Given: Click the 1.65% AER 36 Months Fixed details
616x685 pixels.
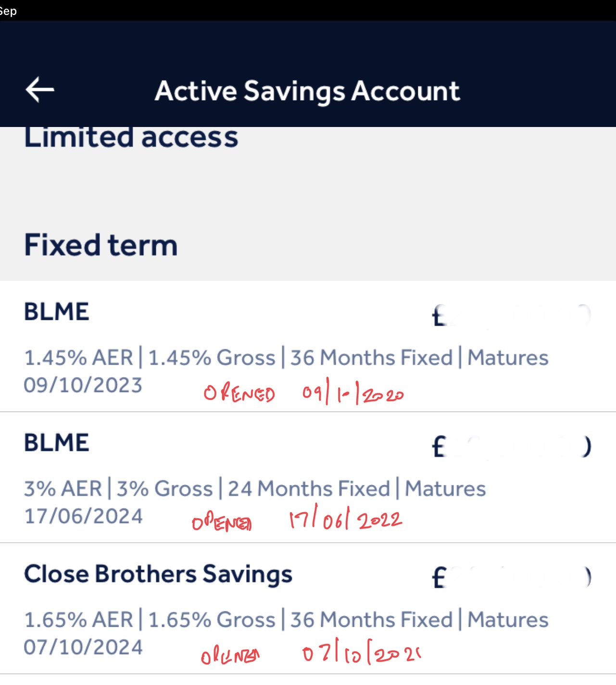Looking at the screenshot, I should tap(286, 620).
